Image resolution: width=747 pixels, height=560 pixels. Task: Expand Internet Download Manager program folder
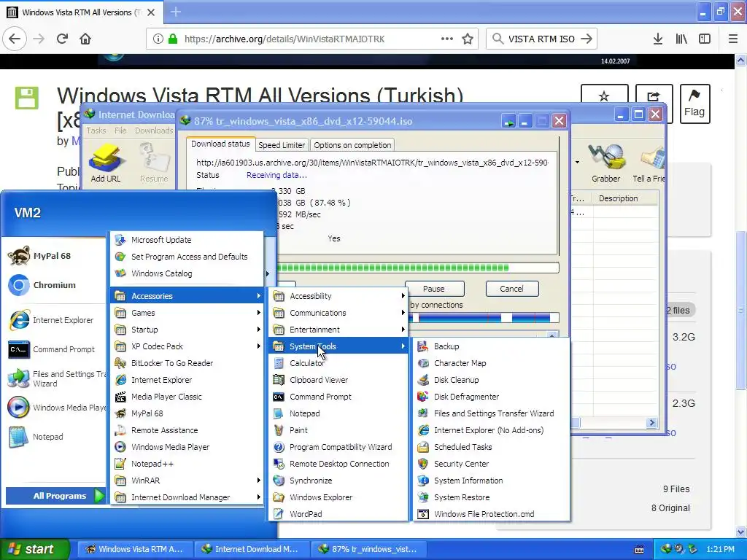click(x=187, y=497)
